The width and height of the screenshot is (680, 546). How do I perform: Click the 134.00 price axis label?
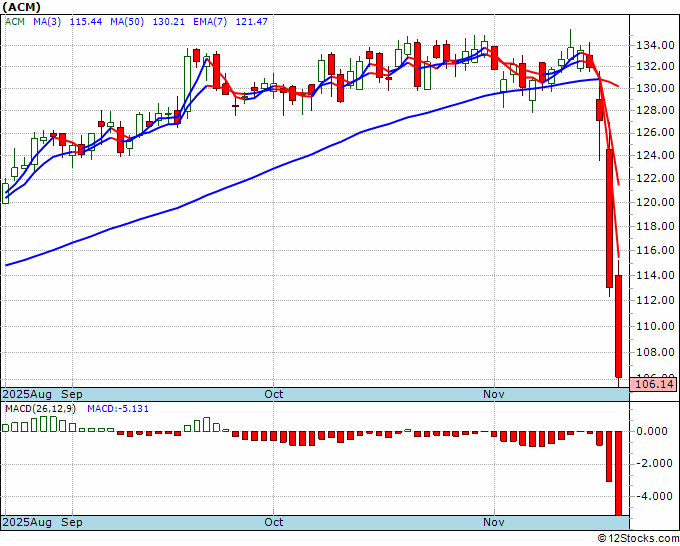point(655,45)
